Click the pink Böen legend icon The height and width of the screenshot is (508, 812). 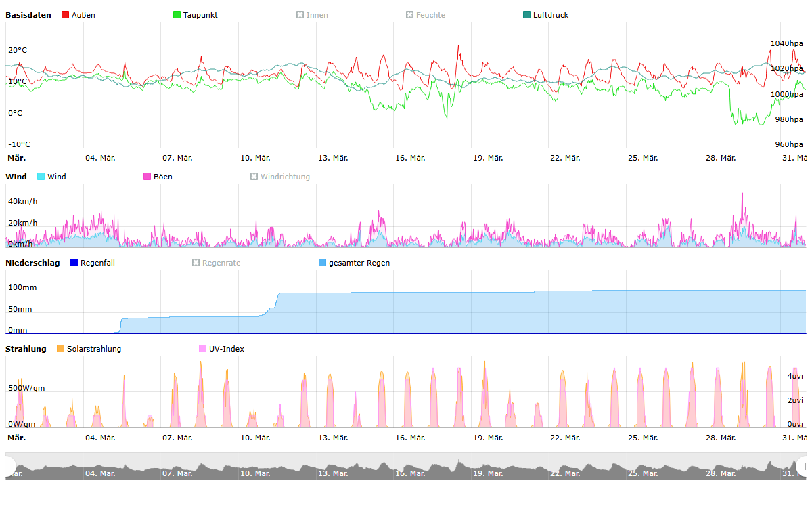click(148, 177)
